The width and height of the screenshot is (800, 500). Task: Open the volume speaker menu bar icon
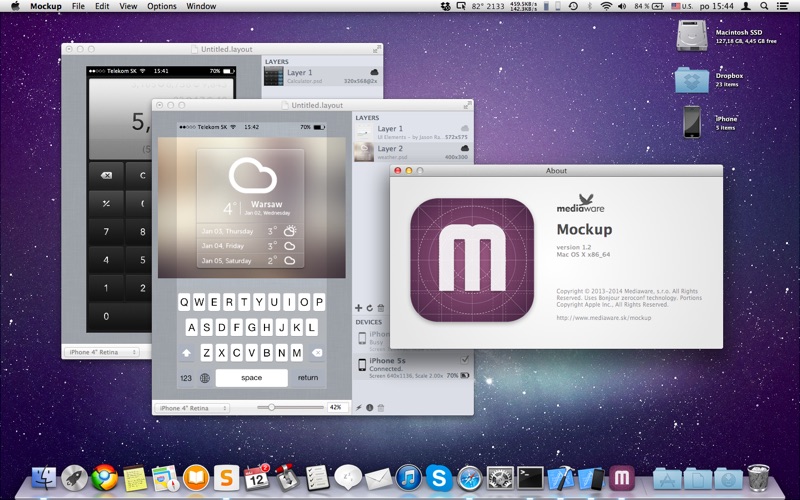(x=622, y=6)
